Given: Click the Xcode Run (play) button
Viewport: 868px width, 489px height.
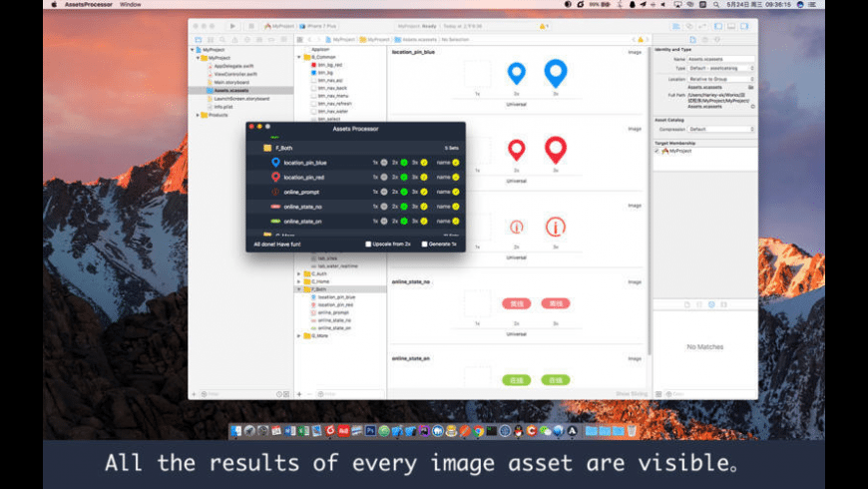Looking at the screenshot, I should [x=232, y=26].
